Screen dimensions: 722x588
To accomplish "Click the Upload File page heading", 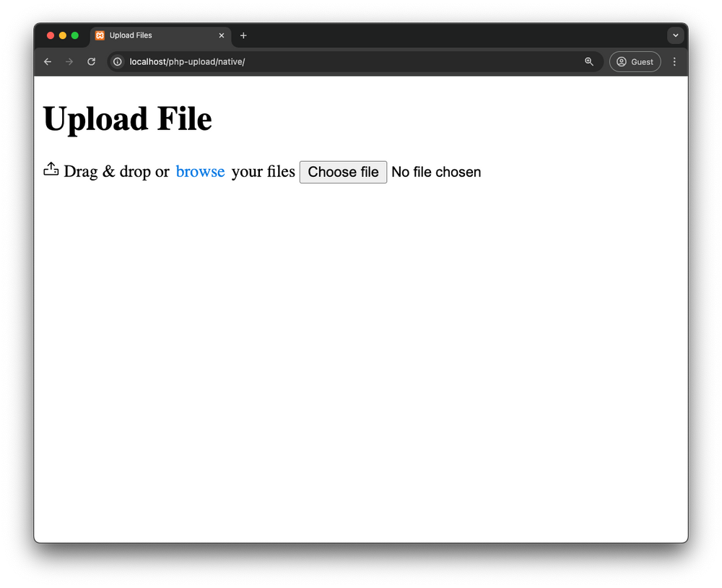I will [x=127, y=118].
